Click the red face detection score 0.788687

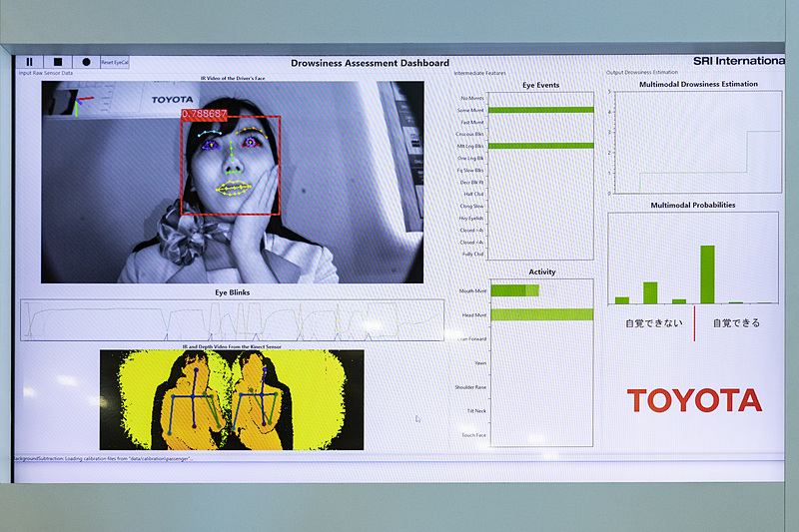click(x=204, y=114)
